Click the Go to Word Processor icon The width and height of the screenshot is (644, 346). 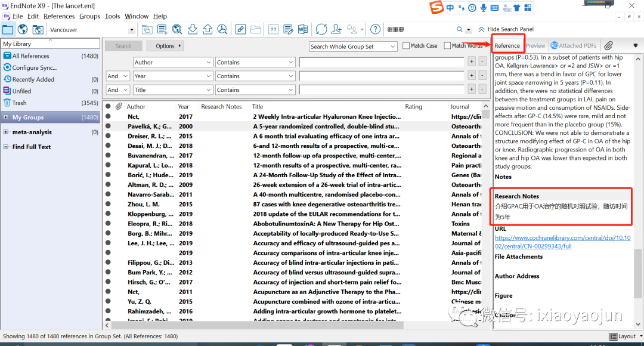303,30
